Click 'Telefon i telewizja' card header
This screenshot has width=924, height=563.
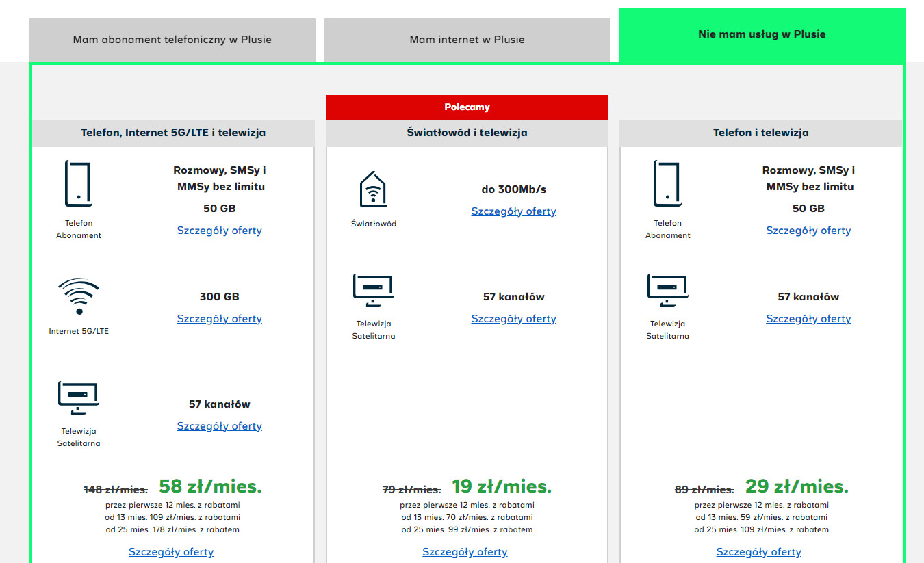pyautogui.click(x=761, y=133)
